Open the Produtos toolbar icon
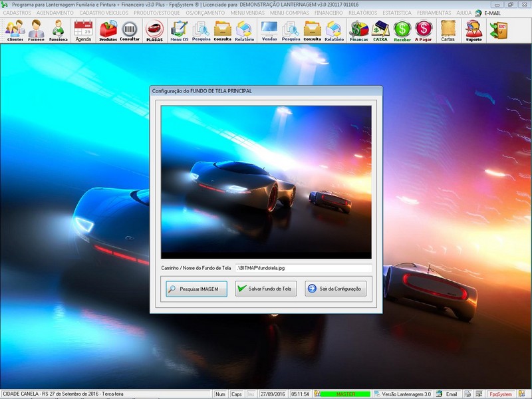 point(108,30)
